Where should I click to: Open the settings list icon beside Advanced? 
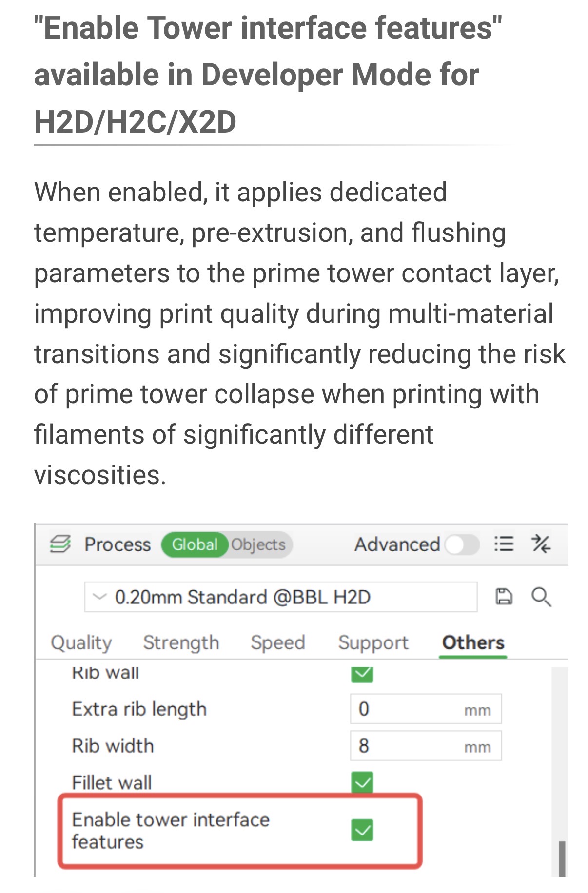click(504, 544)
